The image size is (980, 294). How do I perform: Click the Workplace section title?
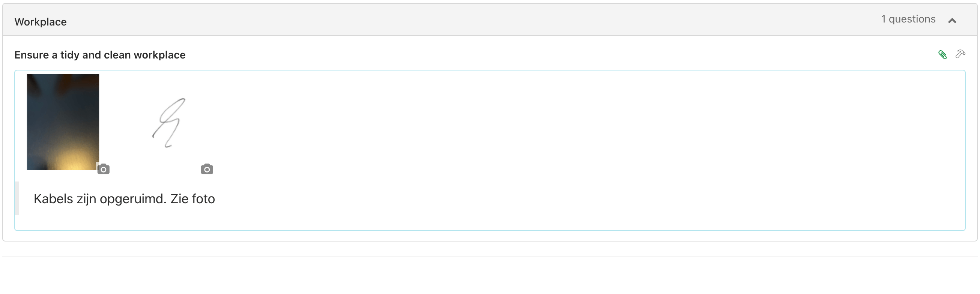[x=41, y=22]
